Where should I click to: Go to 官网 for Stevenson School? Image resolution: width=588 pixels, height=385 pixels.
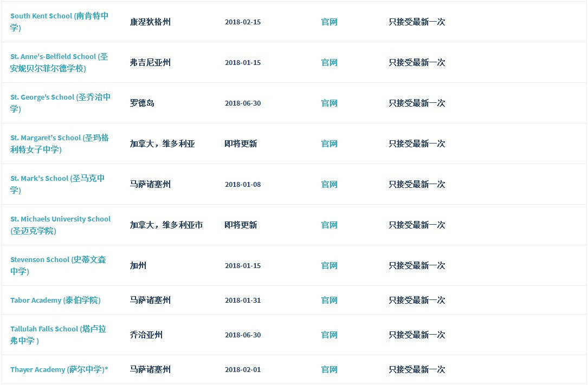tap(329, 266)
